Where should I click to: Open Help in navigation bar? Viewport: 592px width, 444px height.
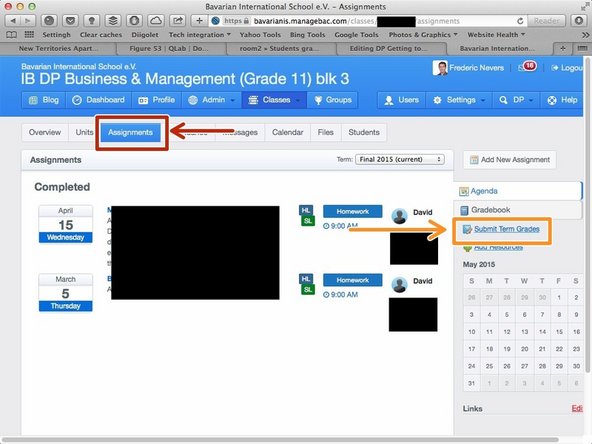tap(562, 100)
